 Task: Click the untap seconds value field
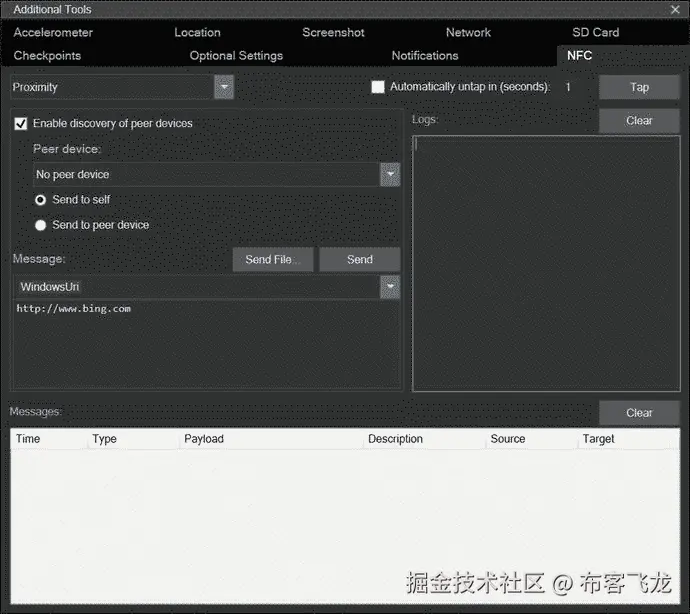[x=575, y=87]
